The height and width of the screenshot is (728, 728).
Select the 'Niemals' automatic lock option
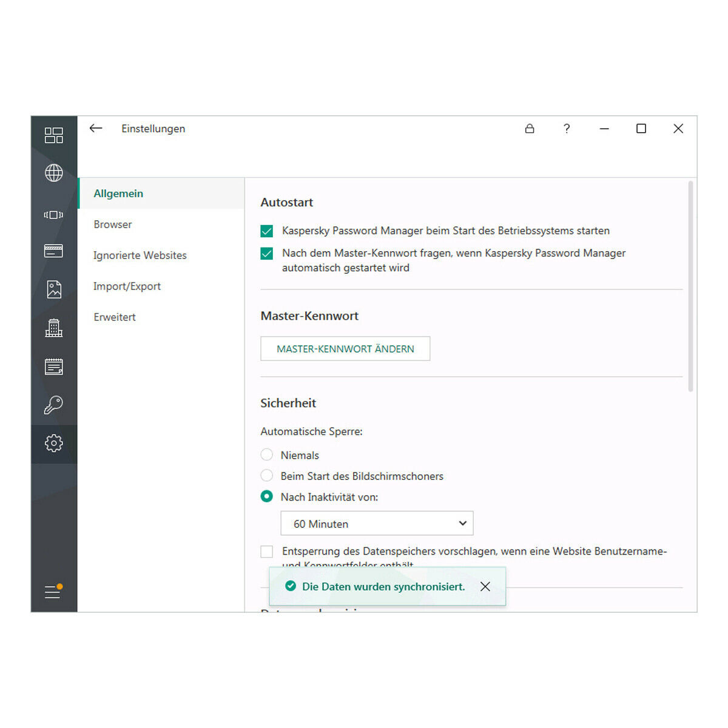coord(267,455)
